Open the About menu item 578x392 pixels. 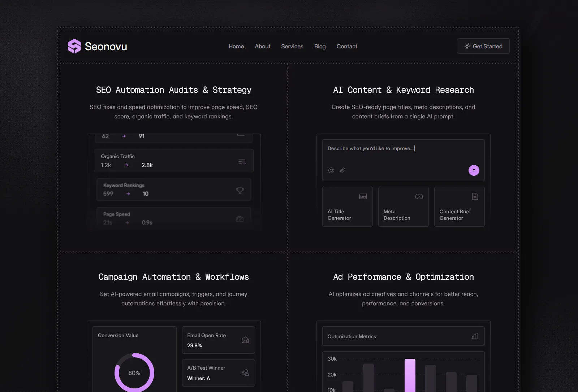pos(263,46)
